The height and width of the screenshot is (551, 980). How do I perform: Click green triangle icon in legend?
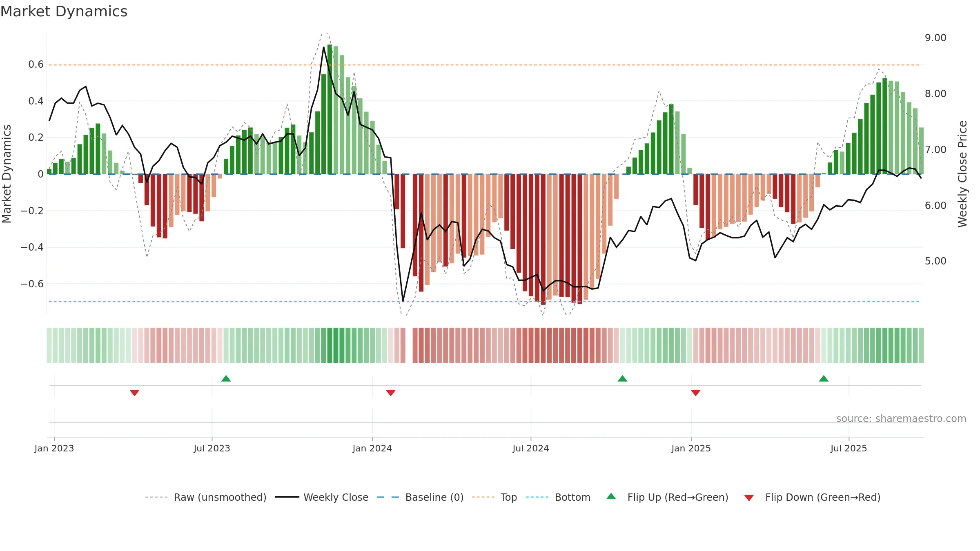(611, 496)
